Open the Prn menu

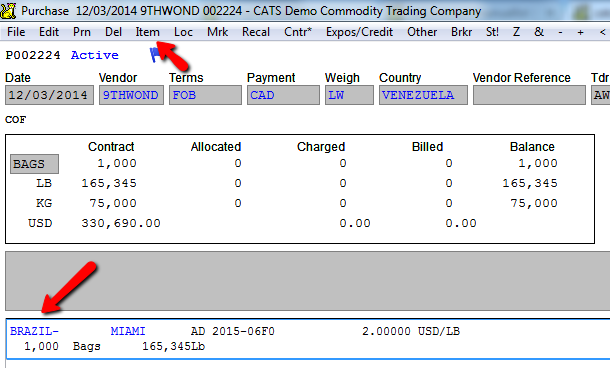point(82,32)
